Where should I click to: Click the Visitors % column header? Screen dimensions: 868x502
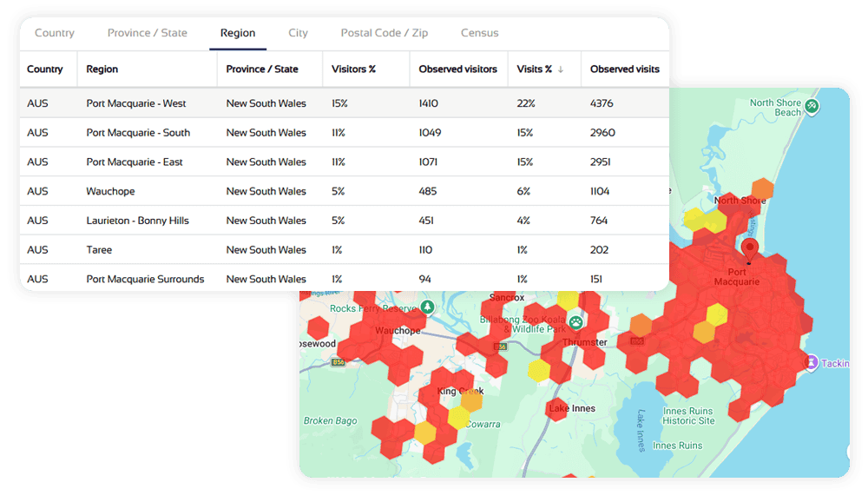coord(353,69)
